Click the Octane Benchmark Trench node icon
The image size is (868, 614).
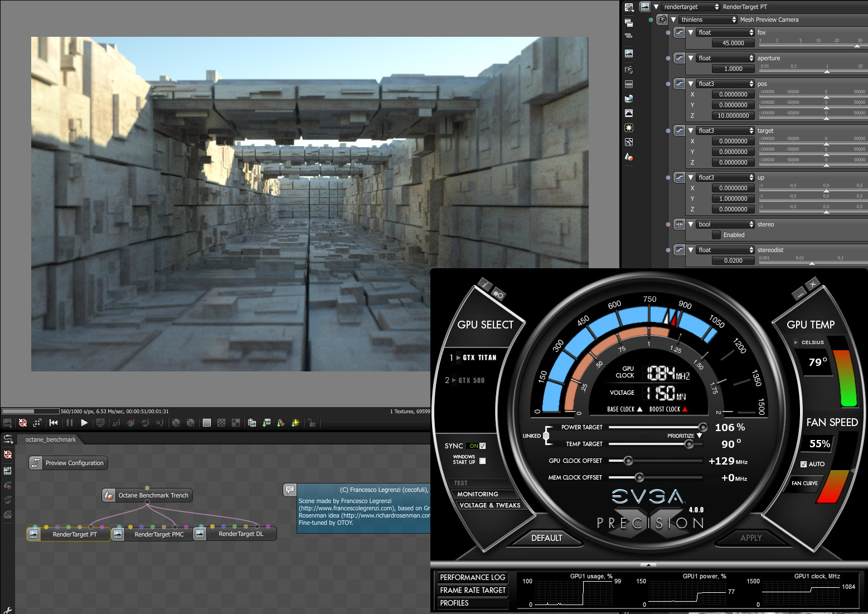pyautogui.click(x=109, y=495)
